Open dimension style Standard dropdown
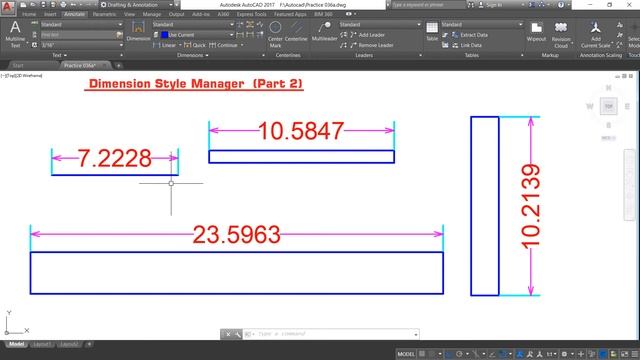640x360 pixels. click(x=193, y=24)
